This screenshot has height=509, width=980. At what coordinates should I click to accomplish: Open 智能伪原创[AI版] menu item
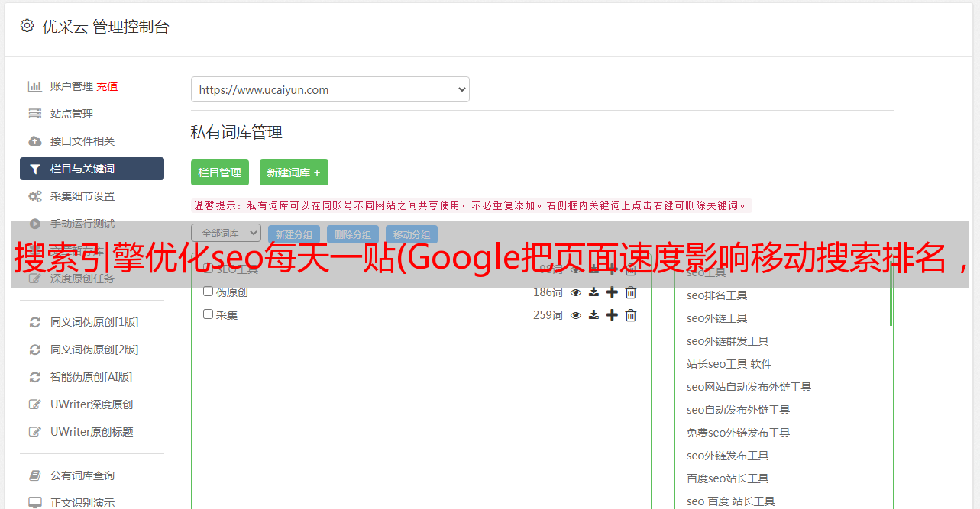(x=92, y=377)
